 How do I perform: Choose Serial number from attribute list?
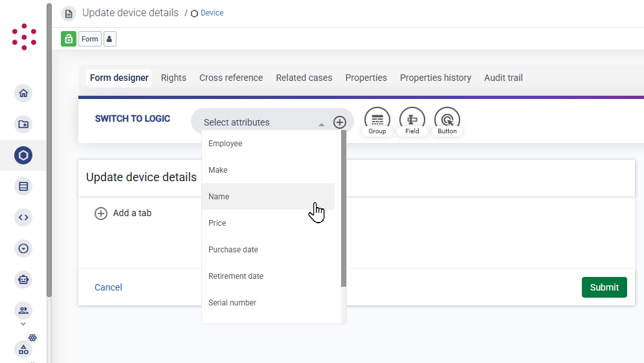click(x=268, y=303)
